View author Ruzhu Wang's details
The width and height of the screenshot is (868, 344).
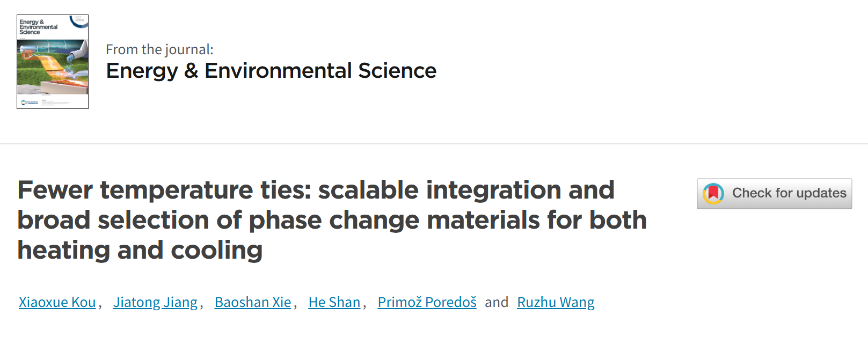(556, 302)
